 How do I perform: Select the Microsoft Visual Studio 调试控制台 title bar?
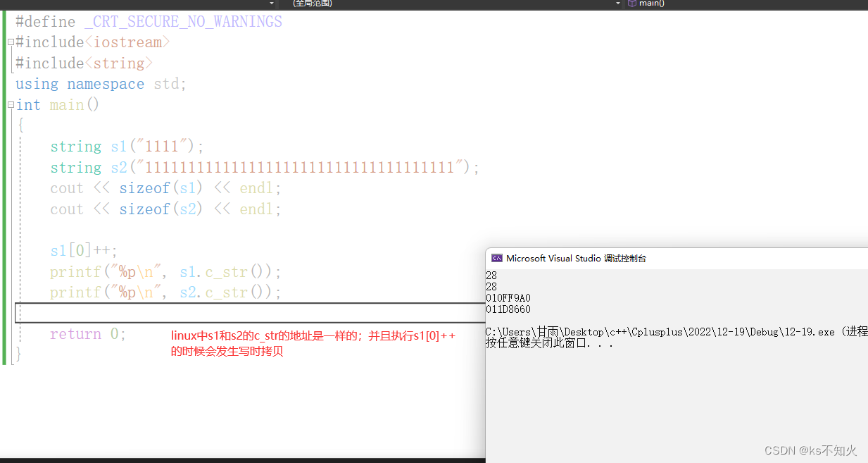point(677,258)
